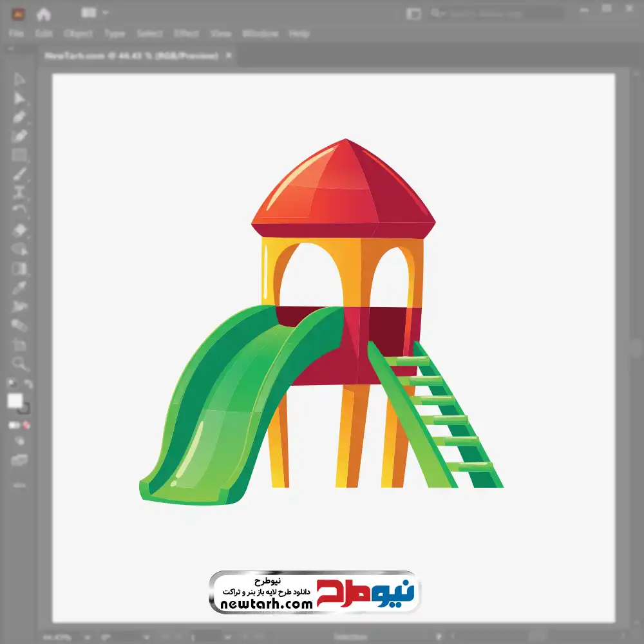Select the Zoom magnifier tool
This screenshot has width=644, height=644.
[20, 364]
